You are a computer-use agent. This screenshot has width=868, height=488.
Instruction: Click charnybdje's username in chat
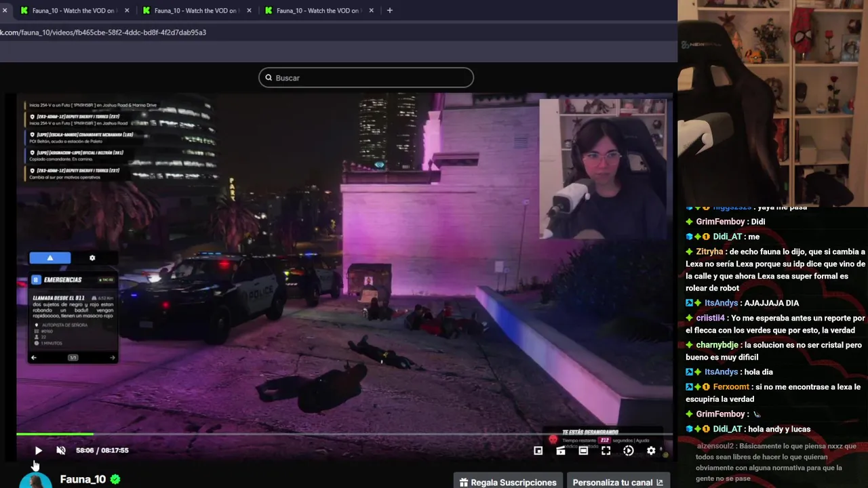click(717, 345)
